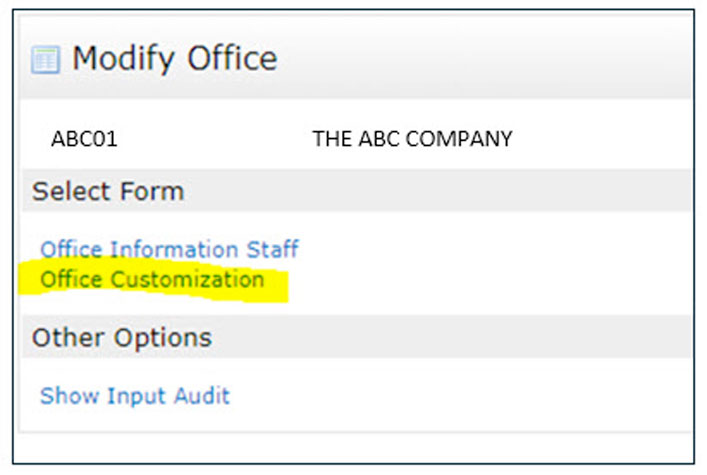Click the Modify Office page title
This screenshot has width=707, height=475.
point(174,59)
